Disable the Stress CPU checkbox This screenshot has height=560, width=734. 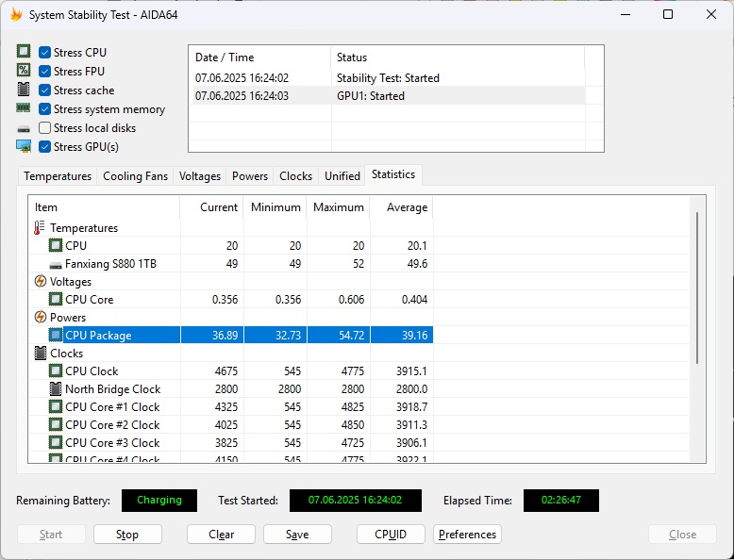click(44, 53)
